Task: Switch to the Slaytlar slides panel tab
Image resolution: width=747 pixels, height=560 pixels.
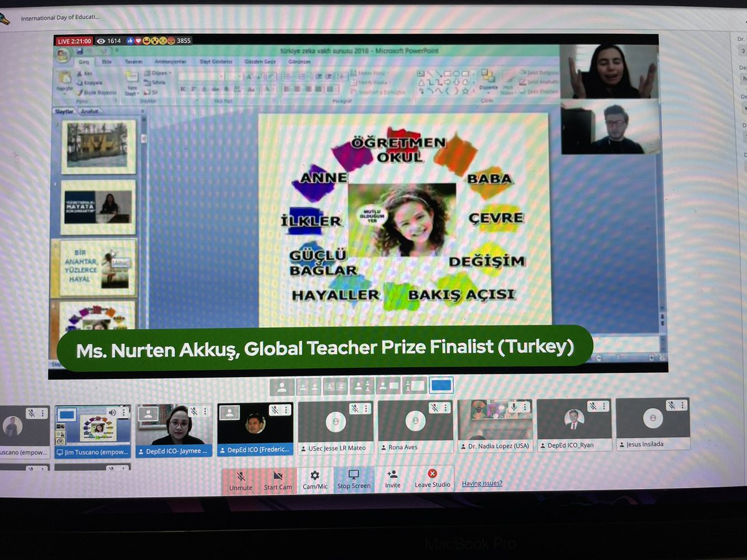Action: (x=65, y=111)
